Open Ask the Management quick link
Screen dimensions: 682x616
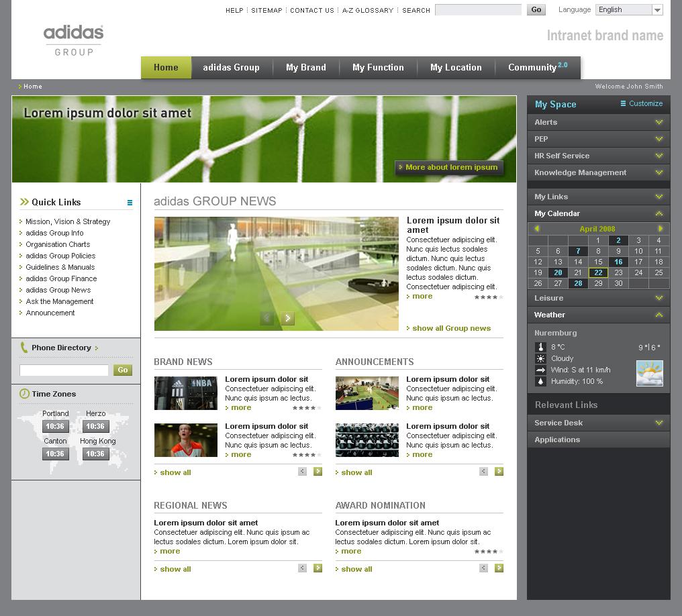coord(60,301)
